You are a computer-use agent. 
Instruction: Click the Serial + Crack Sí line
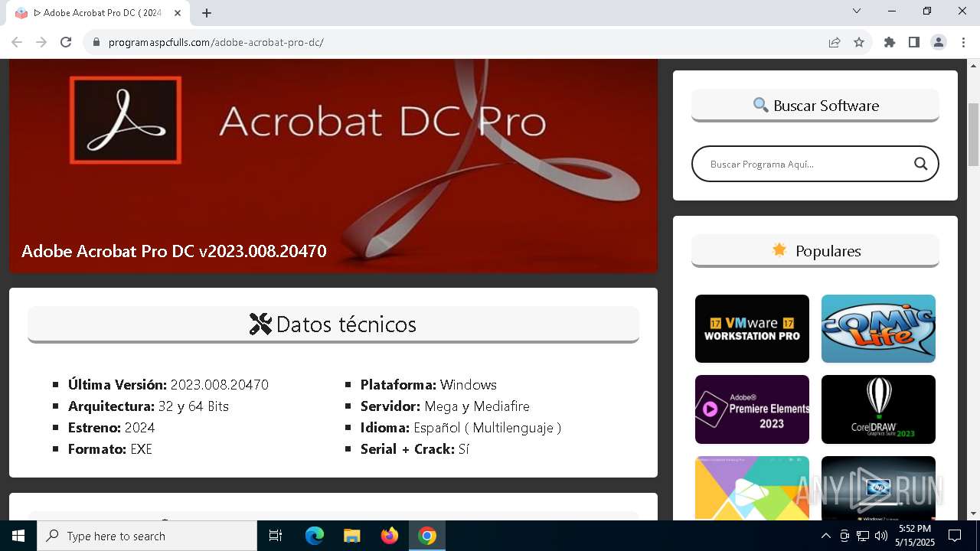(415, 449)
